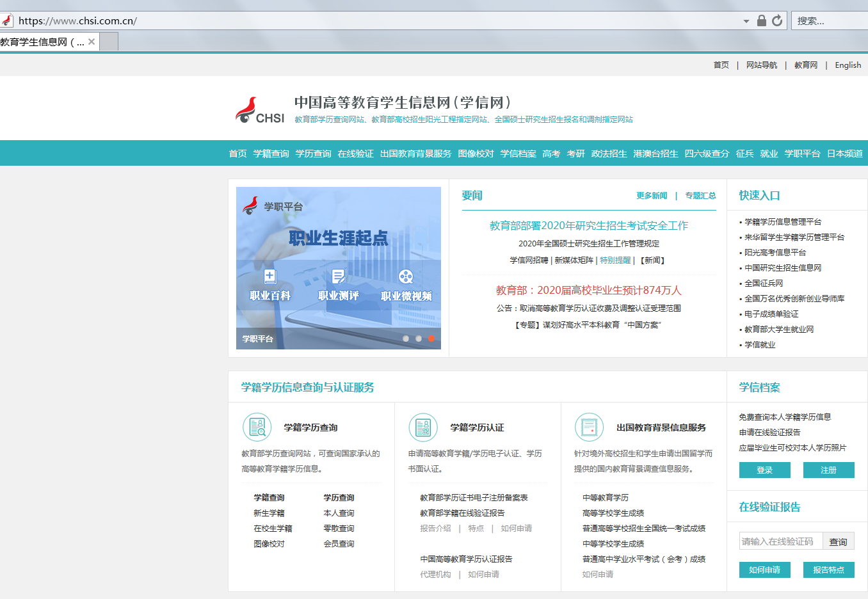Viewport: 868px width, 599px height.
Task: Select the second carousel dot indicator
Action: [419, 339]
